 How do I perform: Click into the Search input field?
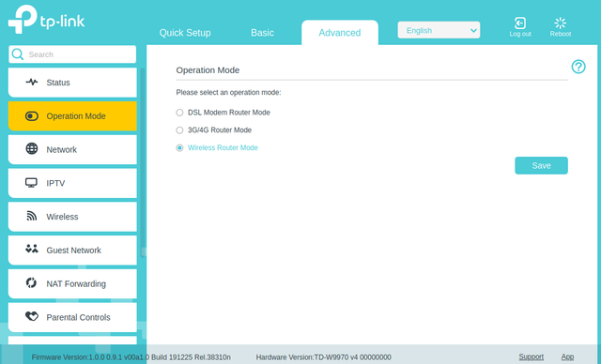point(72,54)
